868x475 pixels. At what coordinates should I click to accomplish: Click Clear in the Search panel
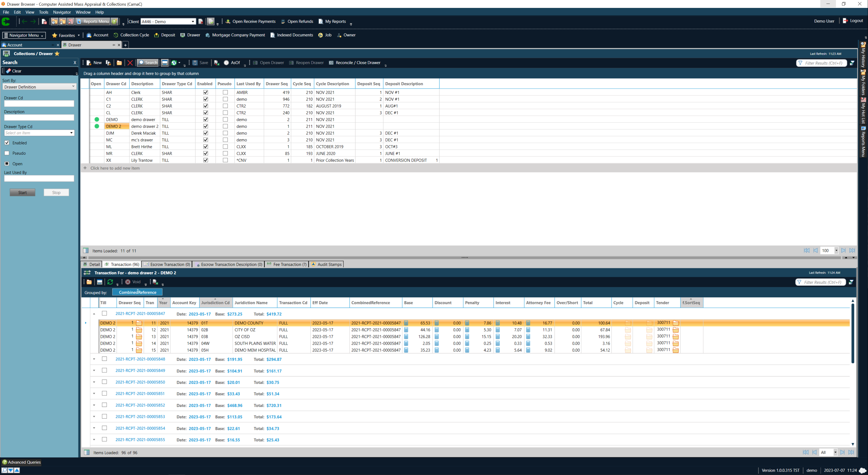pyautogui.click(x=14, y=71)
